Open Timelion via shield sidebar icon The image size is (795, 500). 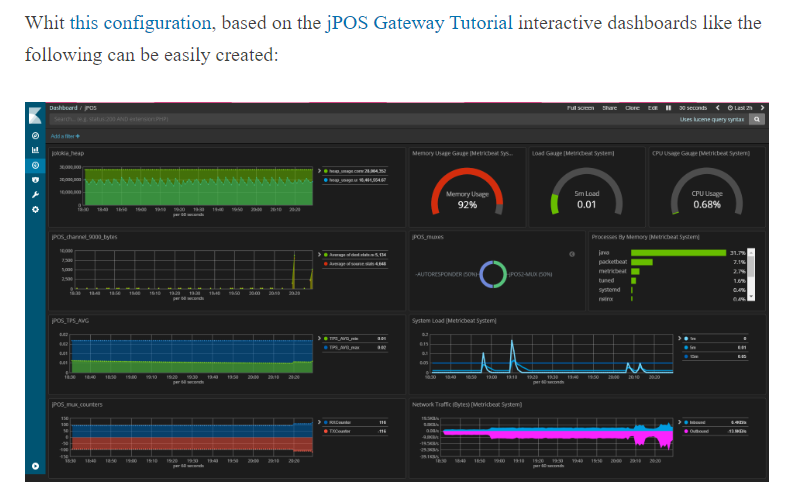(36, 180)
